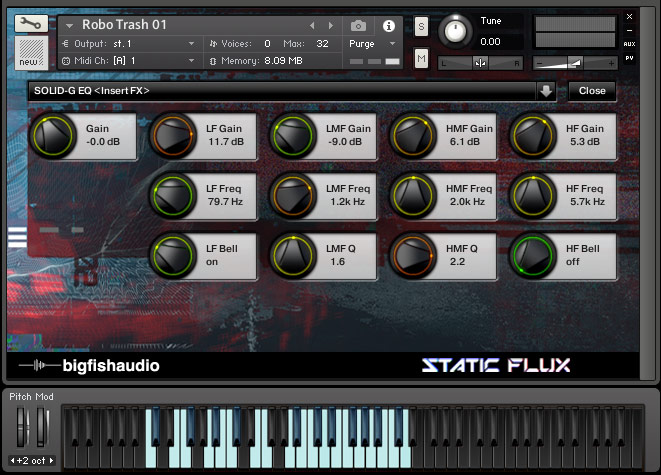Click the Static Flux logo
Screen dimensions: 661x475
[x=496, y=365]
